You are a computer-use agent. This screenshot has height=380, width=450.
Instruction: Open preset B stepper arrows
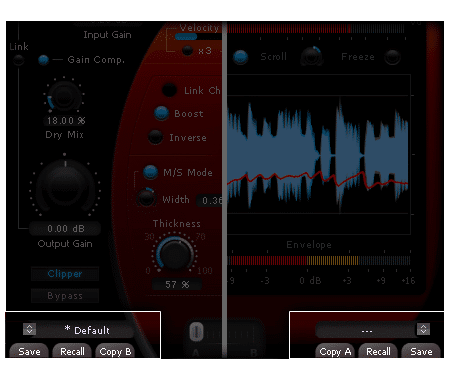click(x=423, y=329)
